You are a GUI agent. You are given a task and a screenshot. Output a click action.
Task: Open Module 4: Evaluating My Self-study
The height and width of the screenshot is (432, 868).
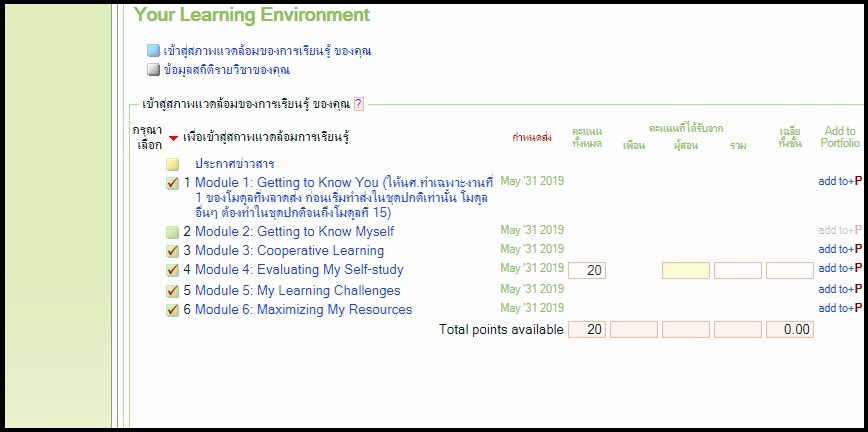coord(299,270)
